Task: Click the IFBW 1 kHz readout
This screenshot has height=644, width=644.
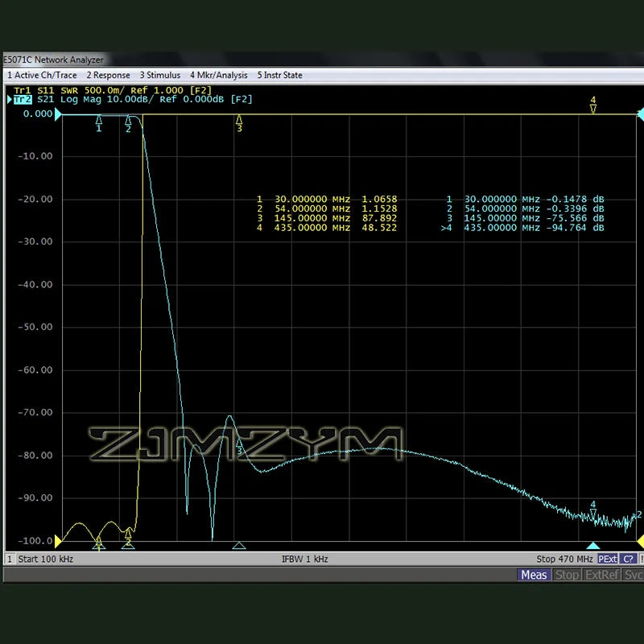Action: (x=305, y=559)
